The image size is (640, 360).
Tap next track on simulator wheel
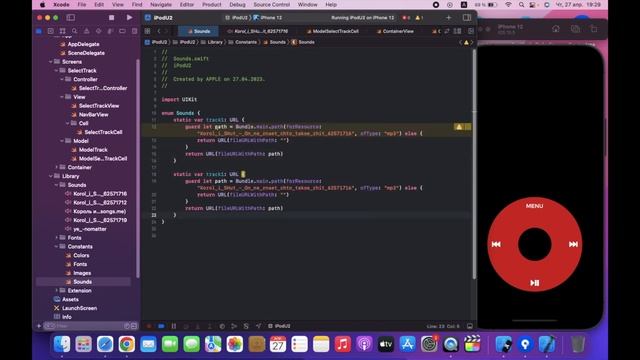coord(573,244)
